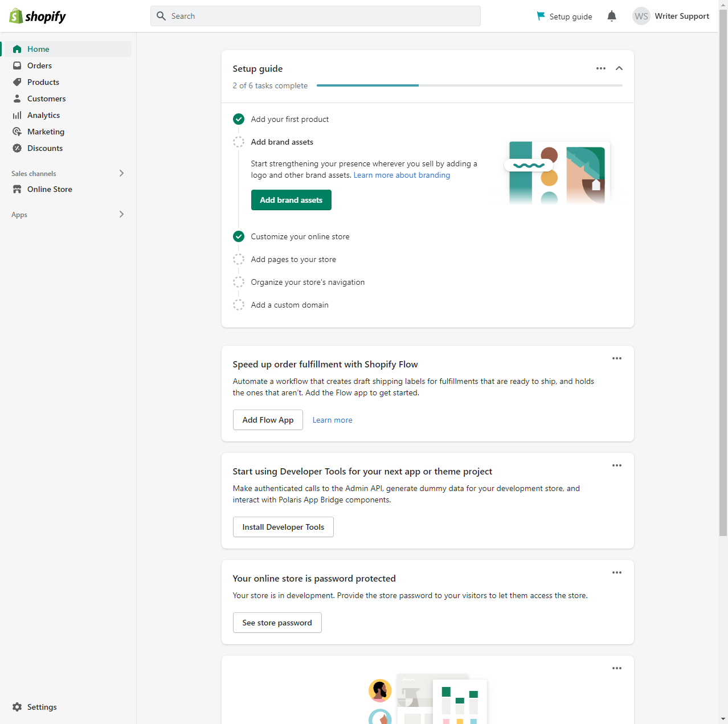The image size is (728, 724).
Task: Open password protected card options menu
Action: pyautogui.click(x=617, y=572)
